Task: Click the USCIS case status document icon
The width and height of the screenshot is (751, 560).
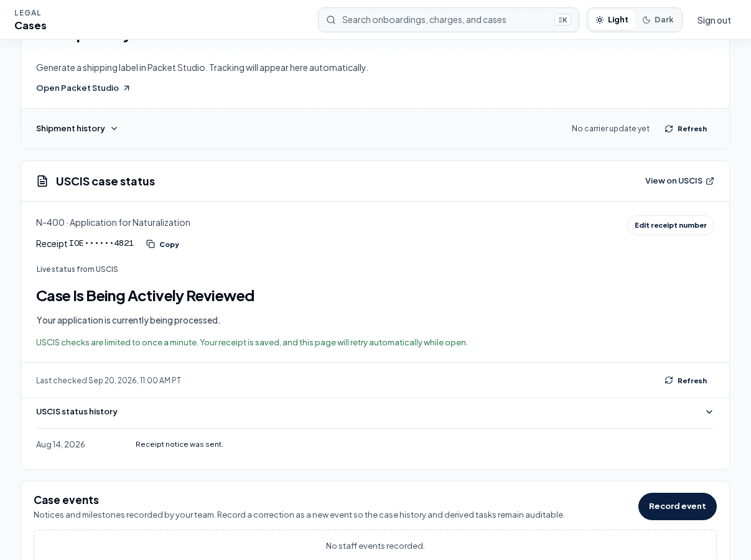Action: [42, 181]
